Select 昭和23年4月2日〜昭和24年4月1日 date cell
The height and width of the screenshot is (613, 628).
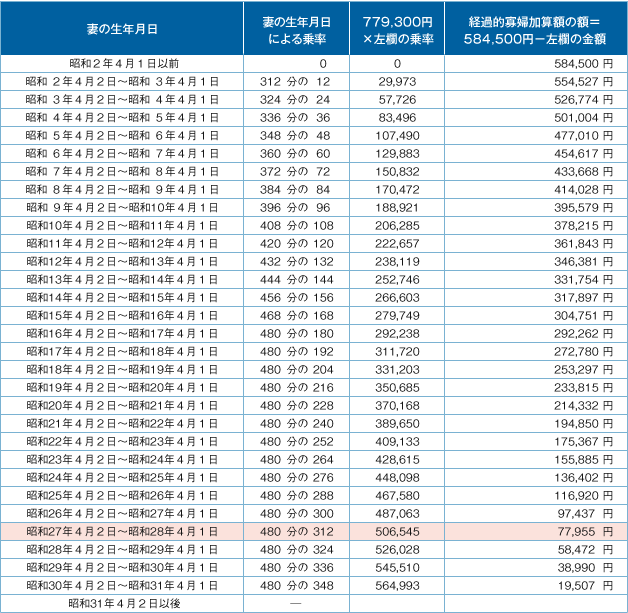[x=122, y=460]
